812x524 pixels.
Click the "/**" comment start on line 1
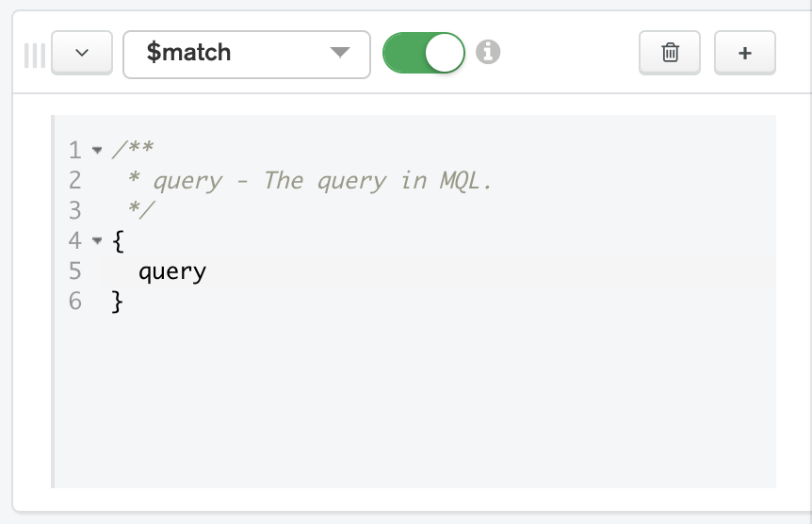[x=133, y=151]
